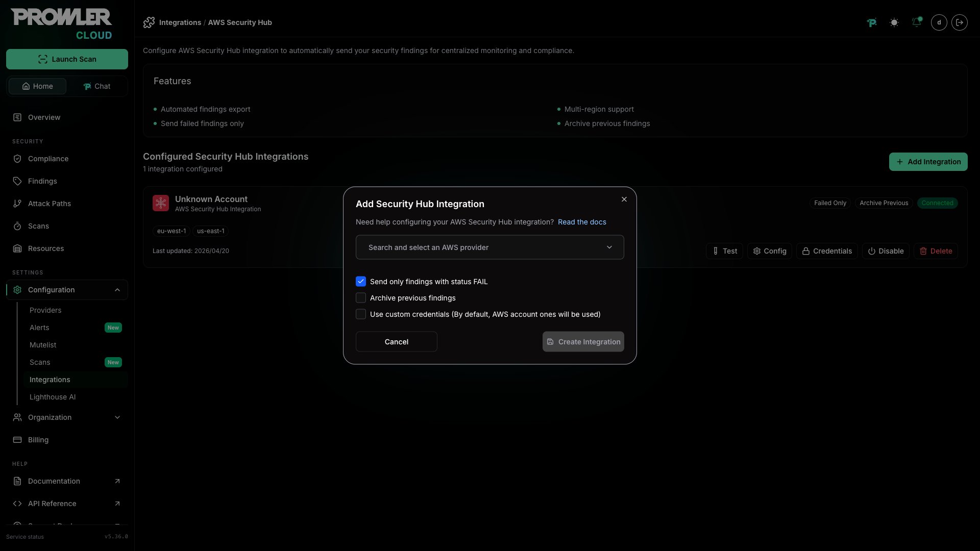
Task: Click the 'Archive Previous' badge
Action: pos(884,203)
